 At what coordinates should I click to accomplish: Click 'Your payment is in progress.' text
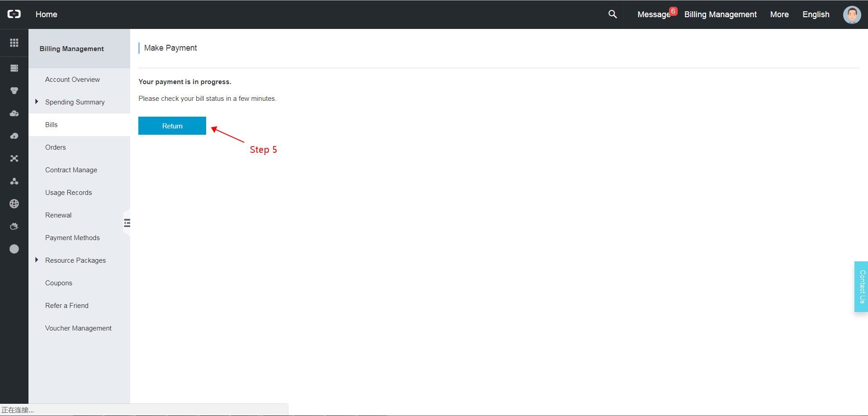click(185, 82)
